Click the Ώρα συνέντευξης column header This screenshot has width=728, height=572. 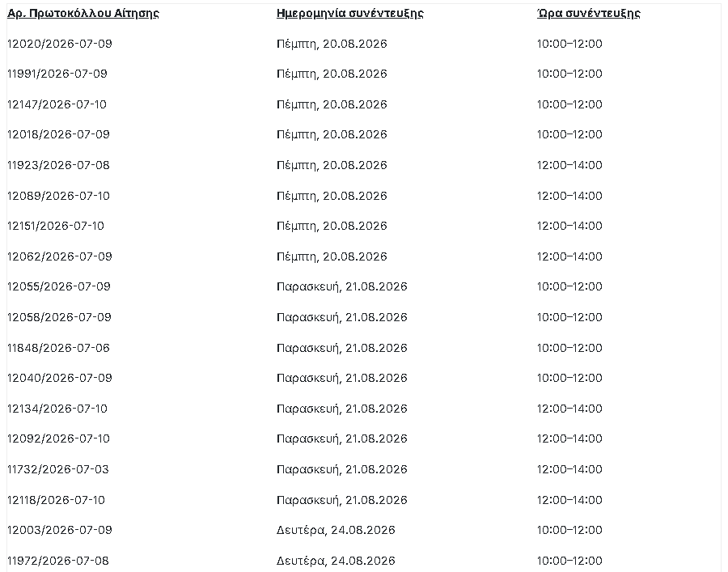(588, 13)
